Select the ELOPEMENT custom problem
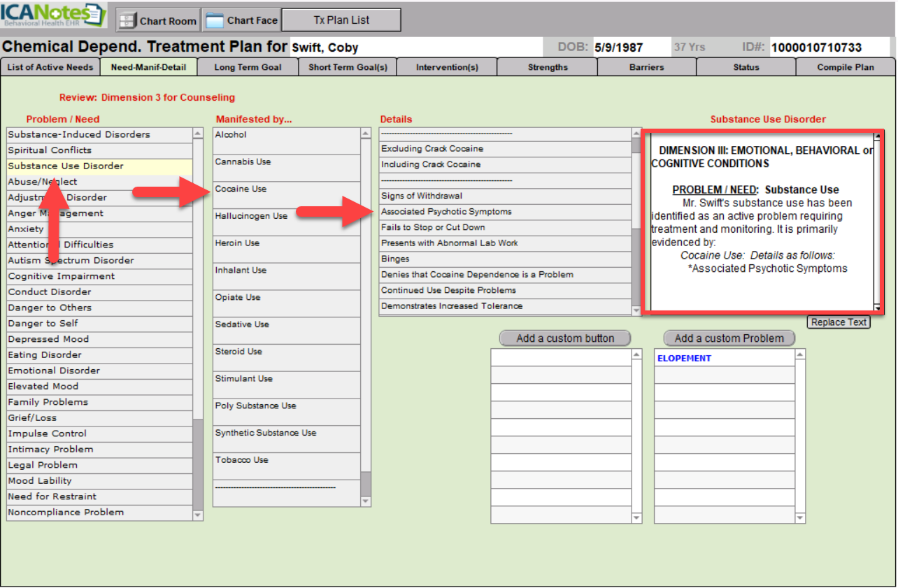Screen dimensions: 898x588 coord(724,358)
